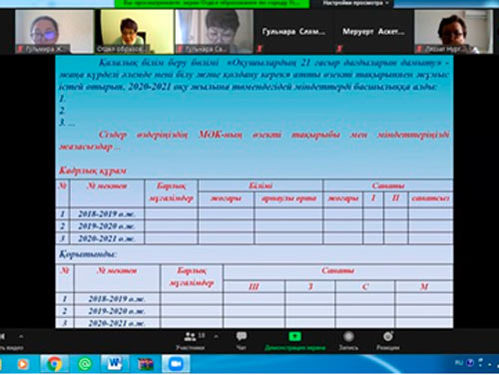Select the Гульнара Слям participant tile

pos(293,31)
